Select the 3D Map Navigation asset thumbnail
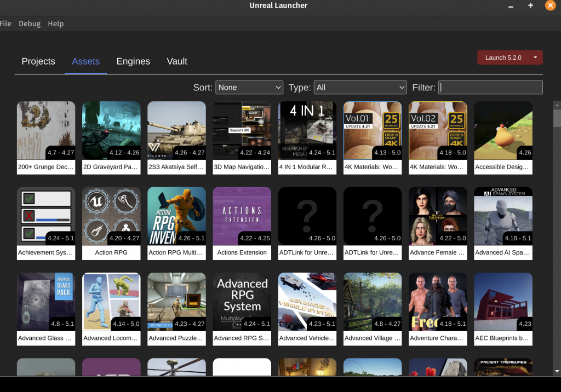 point(242,130)
